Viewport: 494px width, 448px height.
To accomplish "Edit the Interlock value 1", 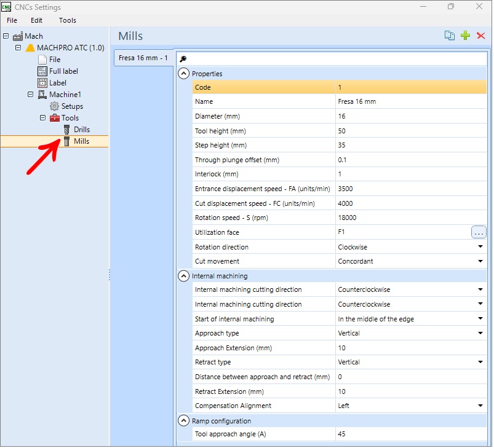I will [x=411, y=174].
